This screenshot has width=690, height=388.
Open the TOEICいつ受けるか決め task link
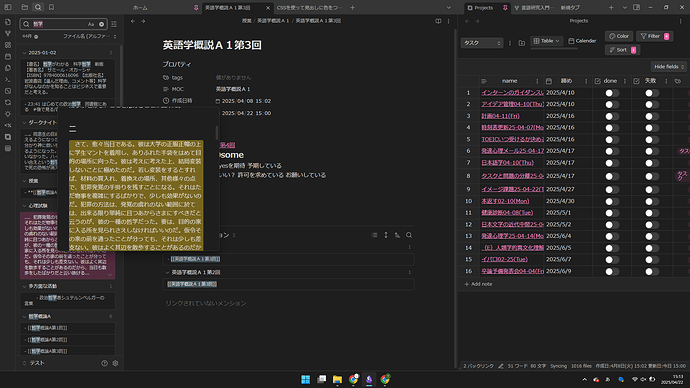click(x=512, y=139)
